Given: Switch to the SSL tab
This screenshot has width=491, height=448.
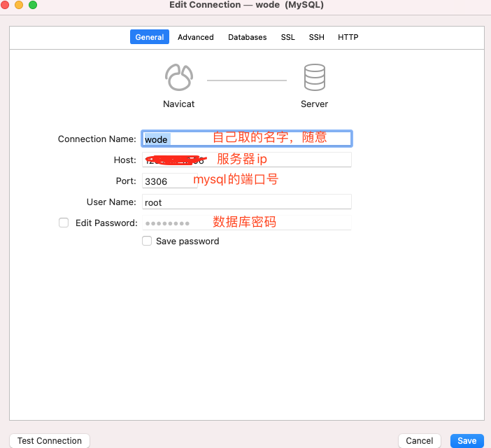Looking at the screenshot, I should [287, 37].
